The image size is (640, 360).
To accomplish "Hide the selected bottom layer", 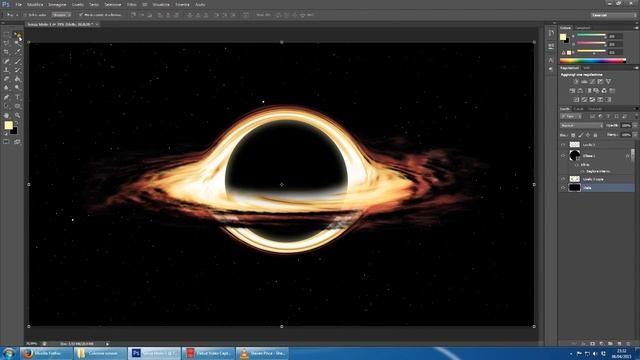I will [563, 188].
